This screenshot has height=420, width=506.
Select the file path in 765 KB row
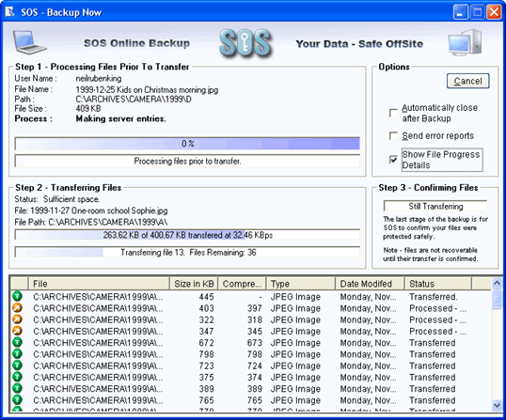tap(98, 400)
